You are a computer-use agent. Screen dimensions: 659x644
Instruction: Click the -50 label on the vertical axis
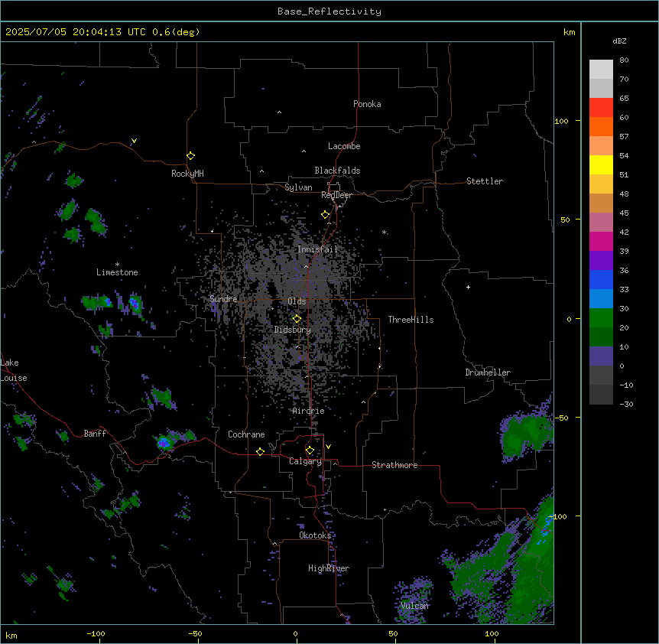pos(562,418)
